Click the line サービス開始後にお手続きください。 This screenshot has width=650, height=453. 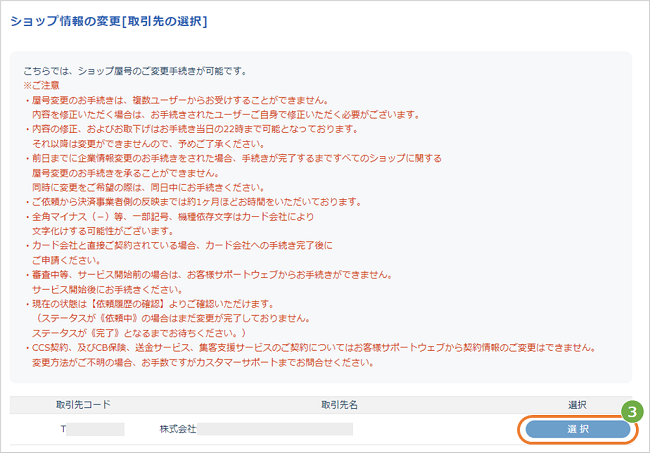(107, 289)
